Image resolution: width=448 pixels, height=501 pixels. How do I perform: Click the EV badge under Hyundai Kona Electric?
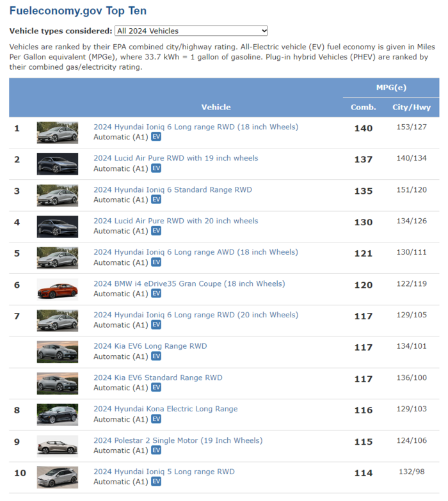(156, 419)
